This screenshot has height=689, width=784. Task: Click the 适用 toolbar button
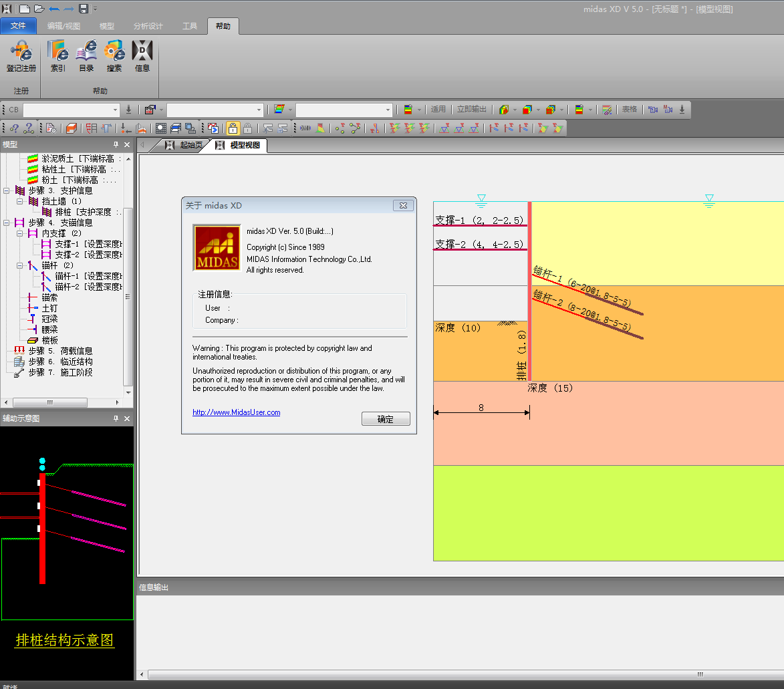click(438, 109)
